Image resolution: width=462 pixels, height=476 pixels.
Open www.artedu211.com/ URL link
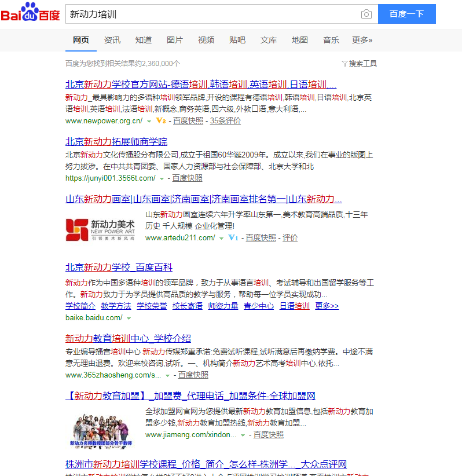180,237
